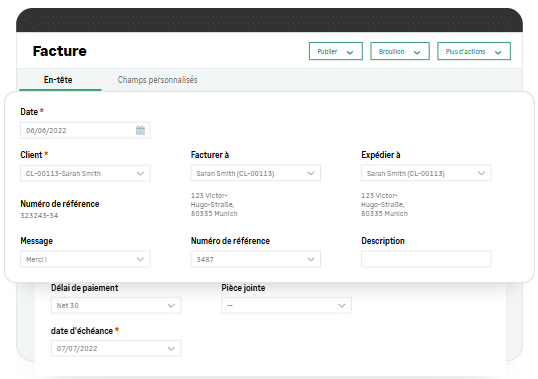Click the Facture page heading

[x=60, y=51]
